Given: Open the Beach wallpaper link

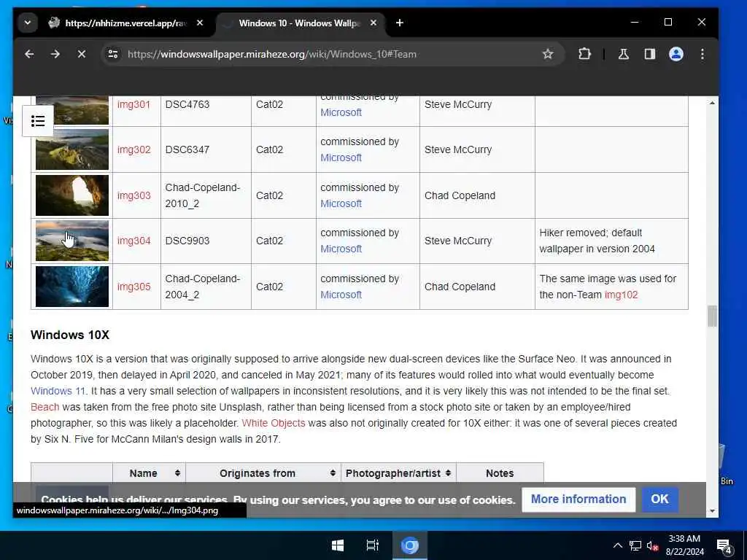Looking at the screenshot, I should [x=44, y=407].
